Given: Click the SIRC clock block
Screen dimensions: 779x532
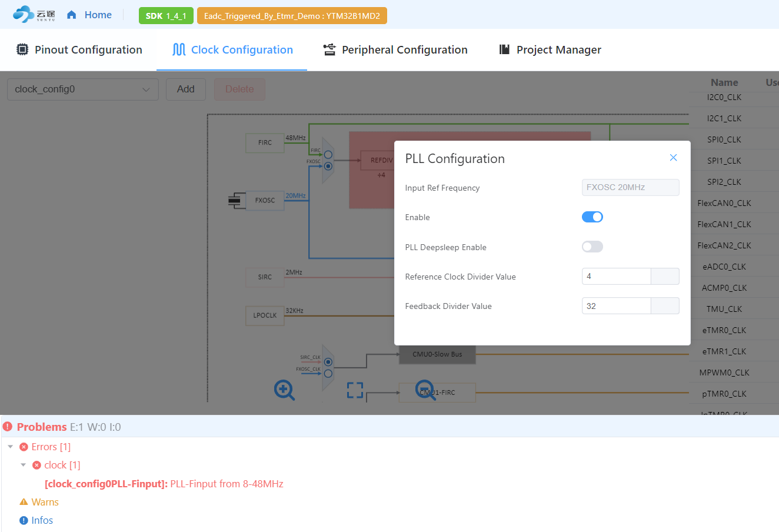Looking at the screenshot, I should 265,277.
